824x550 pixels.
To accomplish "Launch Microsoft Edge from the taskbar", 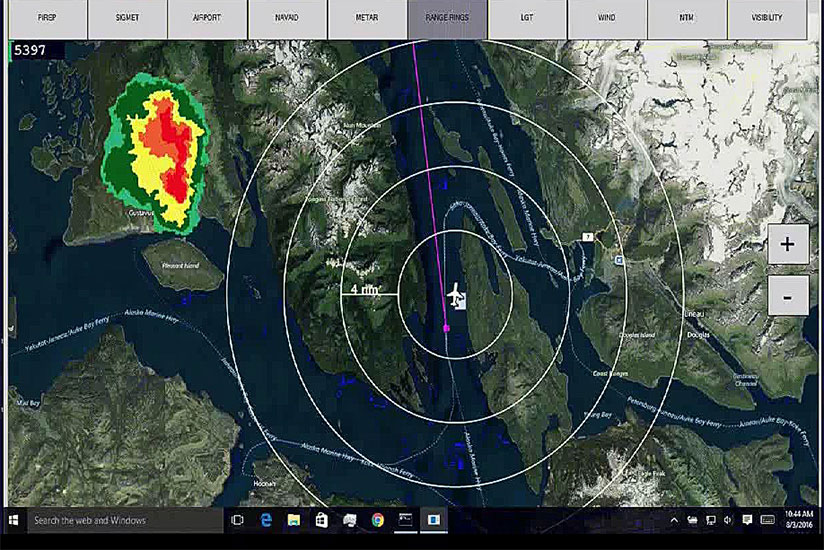I will [x=266, y=520].
